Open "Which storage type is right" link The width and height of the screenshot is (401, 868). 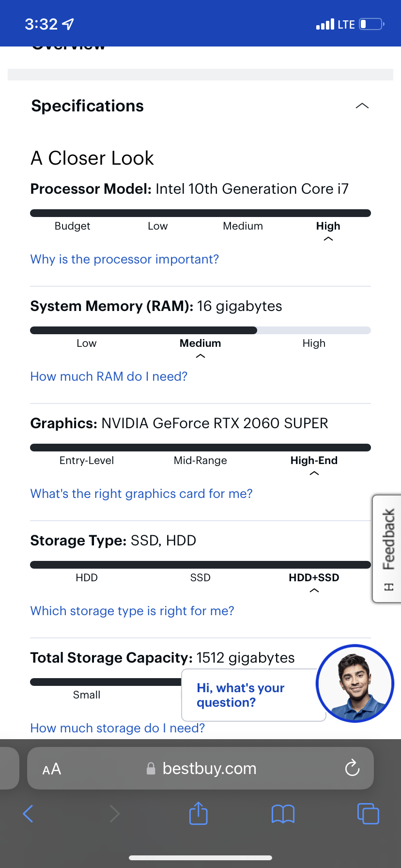coord(132,611)
